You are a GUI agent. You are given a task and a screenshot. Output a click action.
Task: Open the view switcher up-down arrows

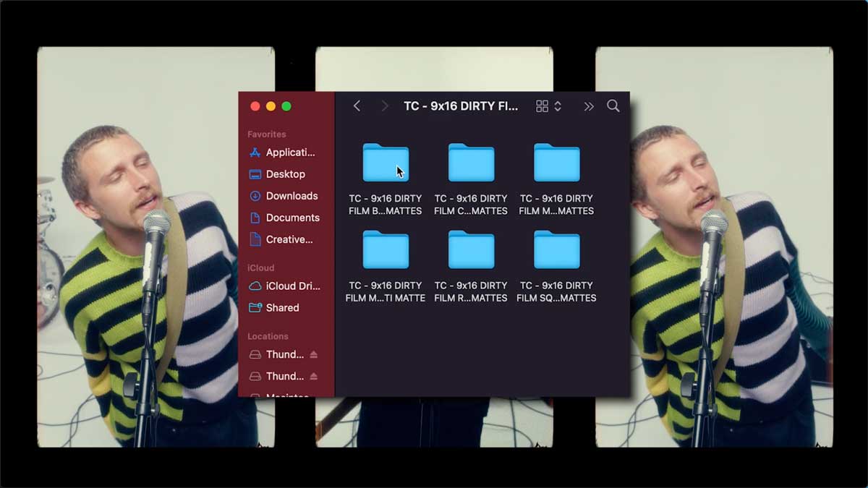[558, 106]
